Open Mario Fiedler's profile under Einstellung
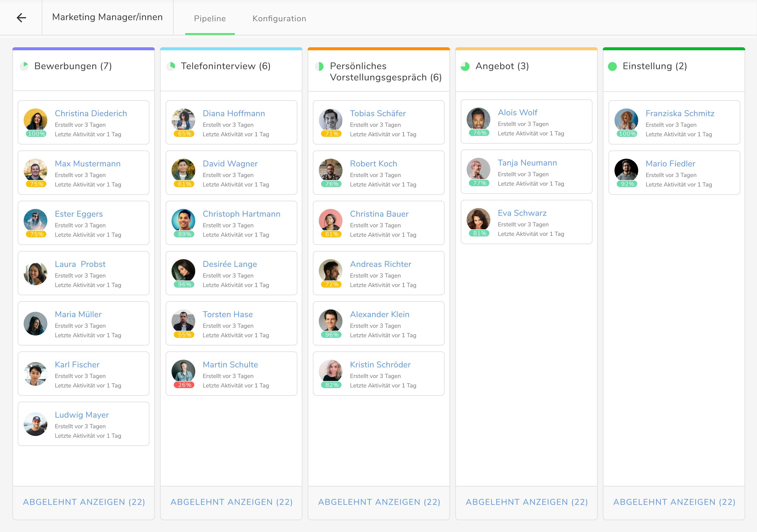 point(670,163)
